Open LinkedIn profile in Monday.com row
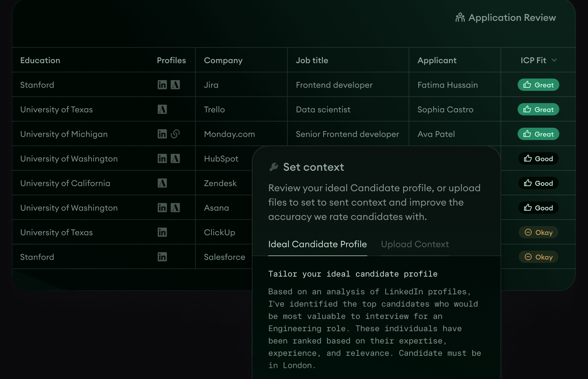This screenshot has width=588, height=379. pyautogui.click(x=162, y=134)
